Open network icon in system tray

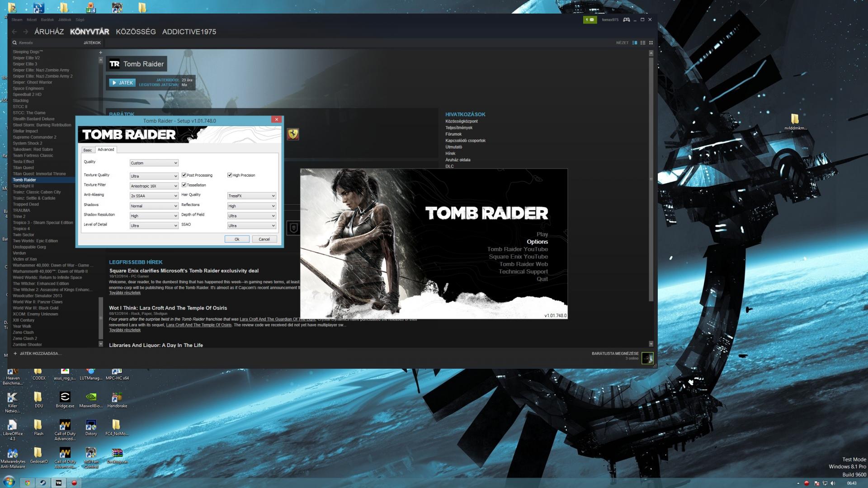pos(825,483)
